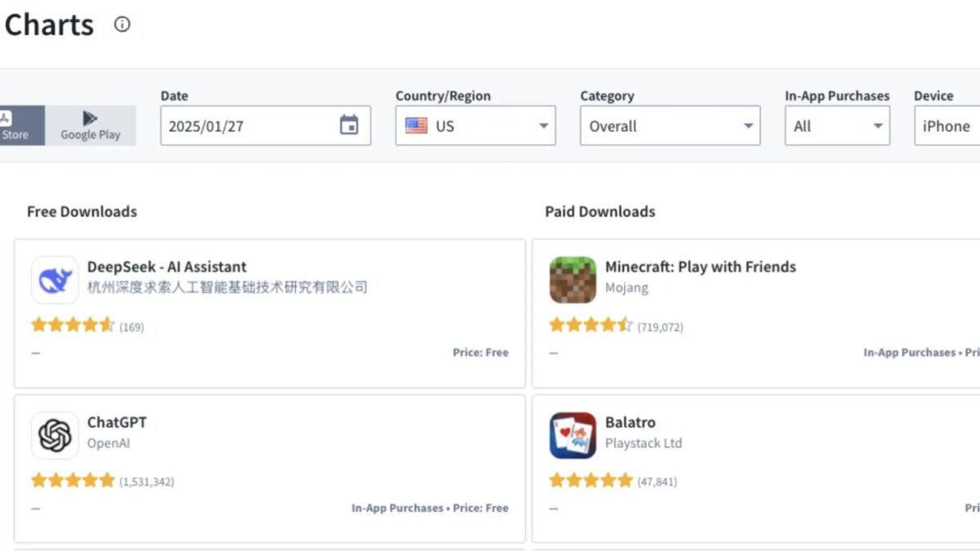Click the Minecraft grass block icon
980x551 pixels.
point(572,280)
